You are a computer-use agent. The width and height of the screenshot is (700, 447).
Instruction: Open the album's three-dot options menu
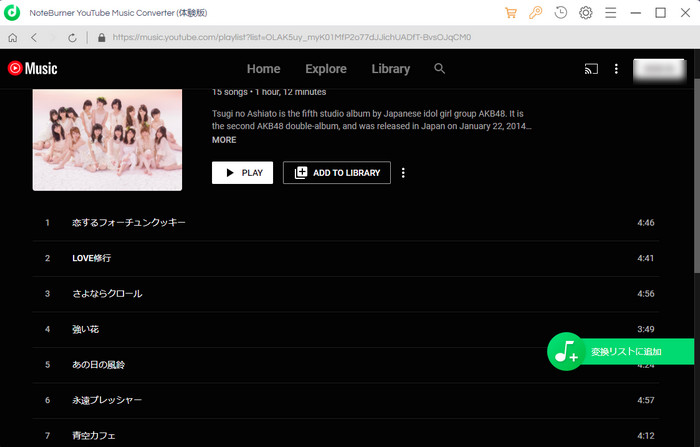tap(403, 173)
